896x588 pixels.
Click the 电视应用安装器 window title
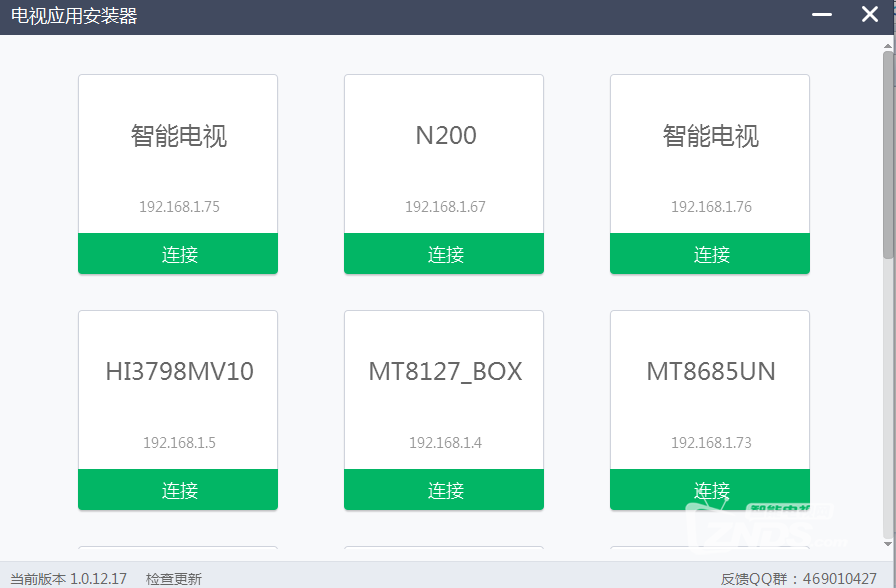(x=74, y=15)
